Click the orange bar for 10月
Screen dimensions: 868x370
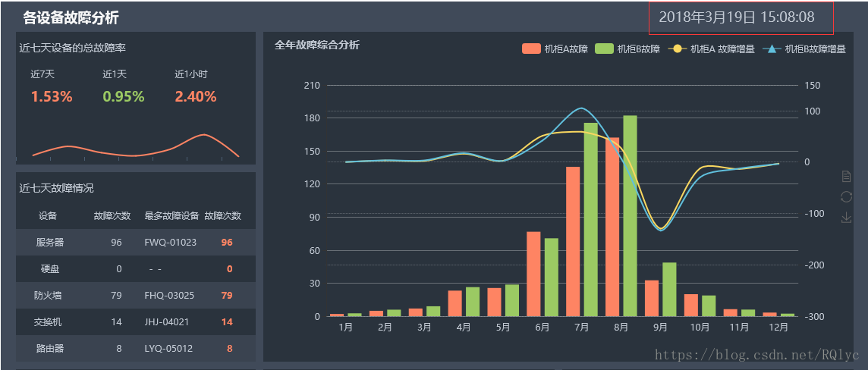tap(691, 306)
